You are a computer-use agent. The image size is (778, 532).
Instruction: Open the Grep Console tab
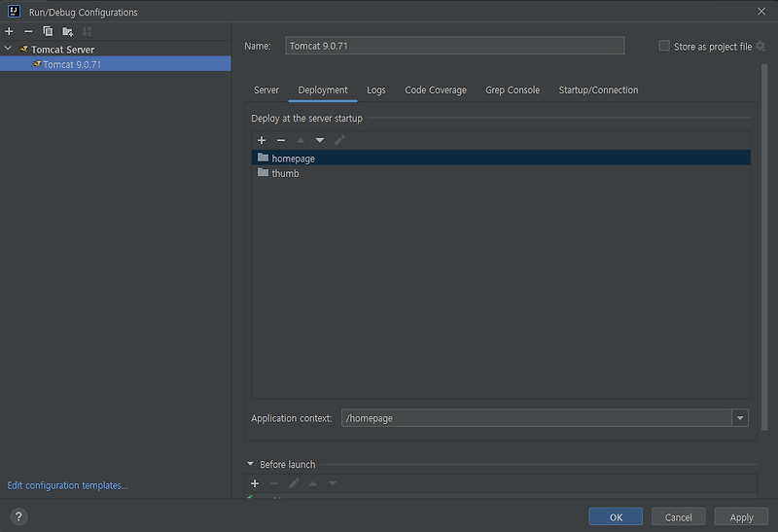pyautogui.click(x=513, y=89)
